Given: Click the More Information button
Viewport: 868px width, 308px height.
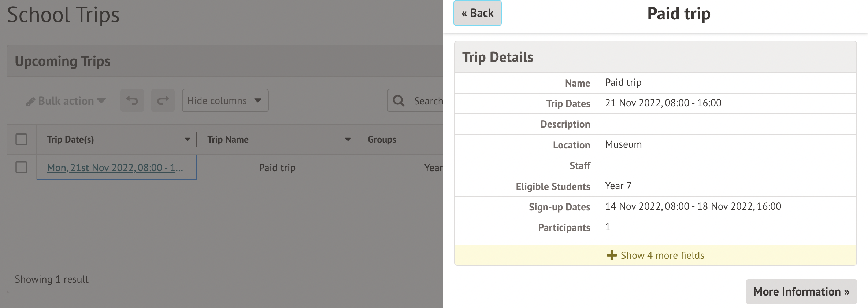Looking at the screenshot, I should click(x=801, y=291).
